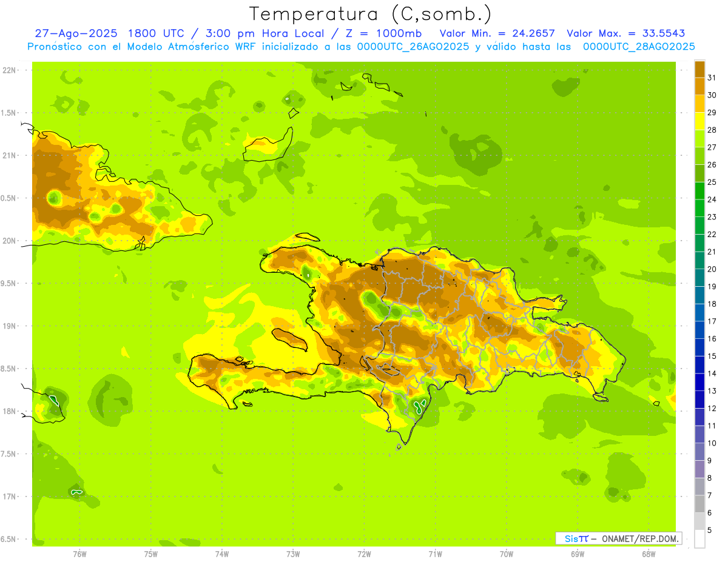Screen dimensions: 728x562
Task: Click colorbar swatch between 20 and 21
Action: (699, 260)
